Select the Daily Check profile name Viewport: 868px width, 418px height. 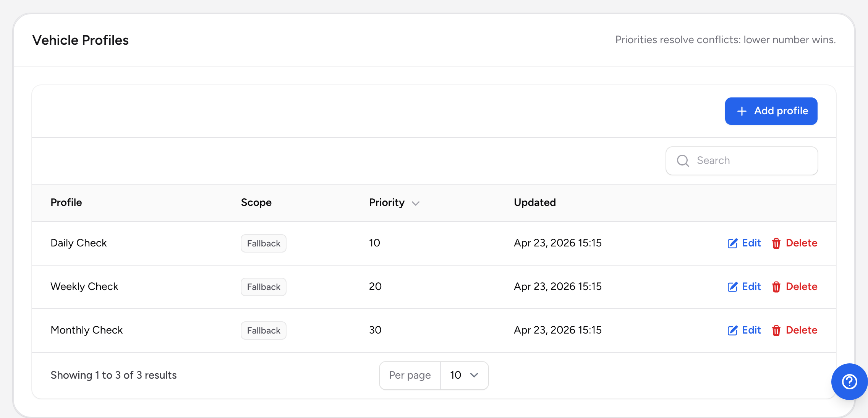[79, 243]
